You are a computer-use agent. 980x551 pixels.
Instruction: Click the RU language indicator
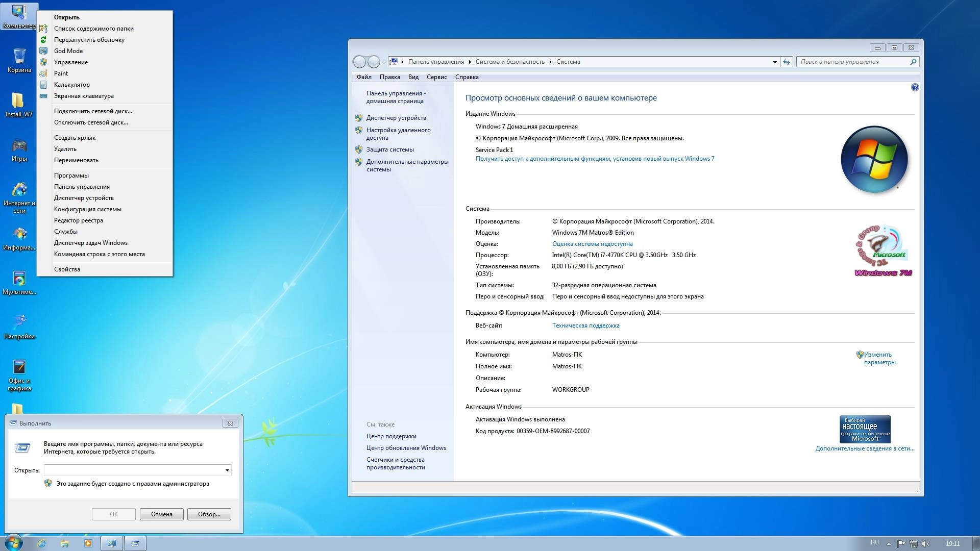[x=874, y=542]
